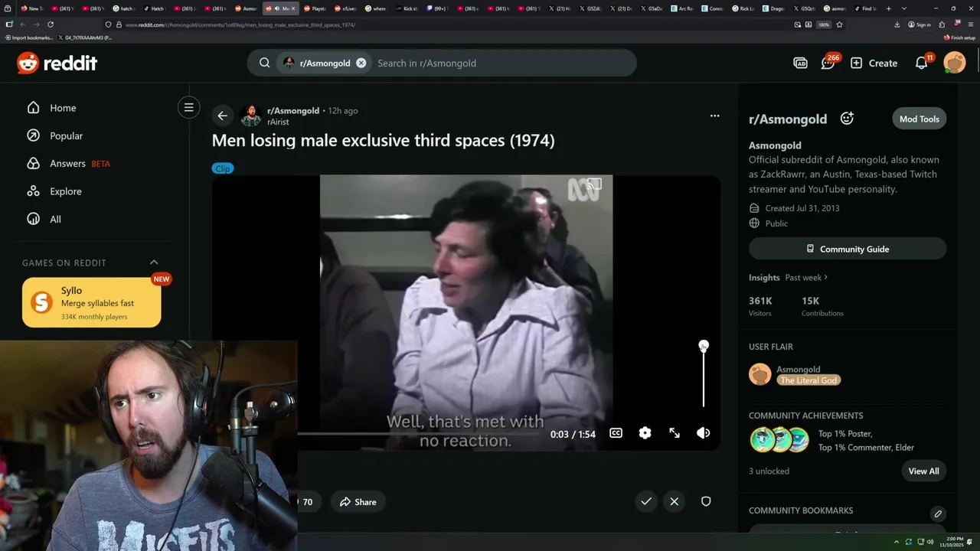Viewport: 980px width, 551px height.
Task: Switch to the Rick browser tab
Action: point(744,8)
